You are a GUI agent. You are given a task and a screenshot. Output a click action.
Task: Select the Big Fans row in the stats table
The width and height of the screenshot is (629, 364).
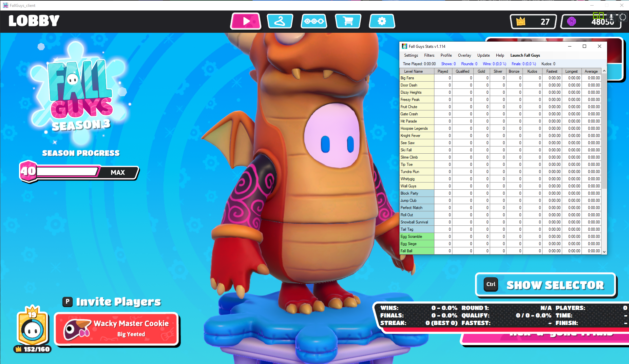click(417, 78)
